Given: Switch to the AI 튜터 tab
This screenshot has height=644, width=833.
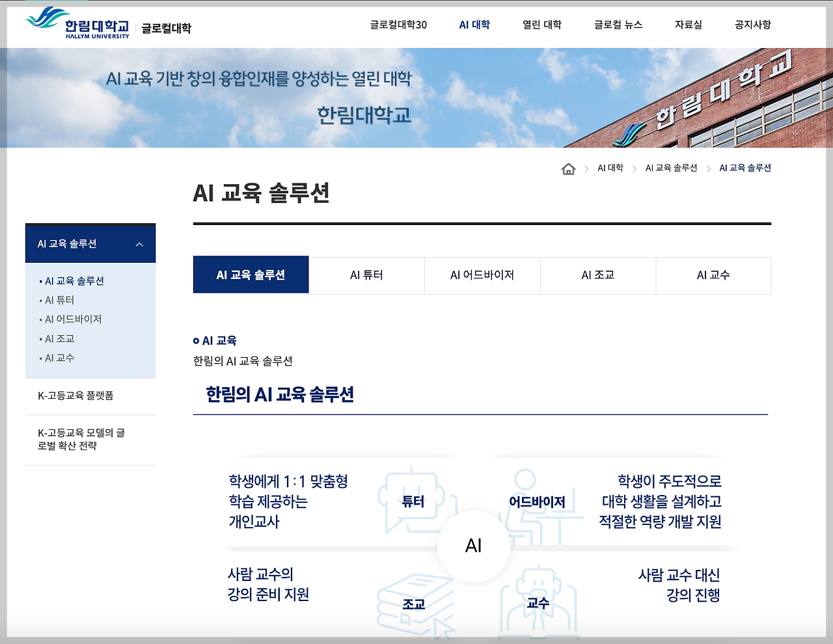Looking at the screenshot, I should 366,275.
